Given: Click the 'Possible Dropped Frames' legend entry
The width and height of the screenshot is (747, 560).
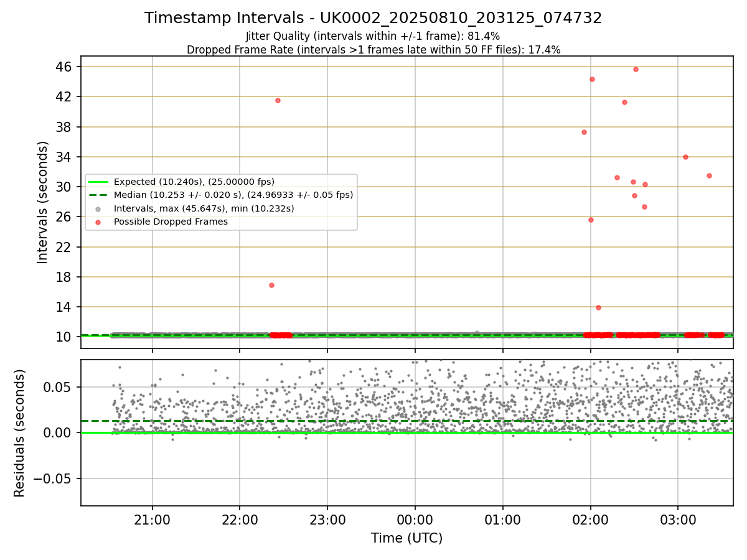Looking at the screenshot, I should (171, 222).
